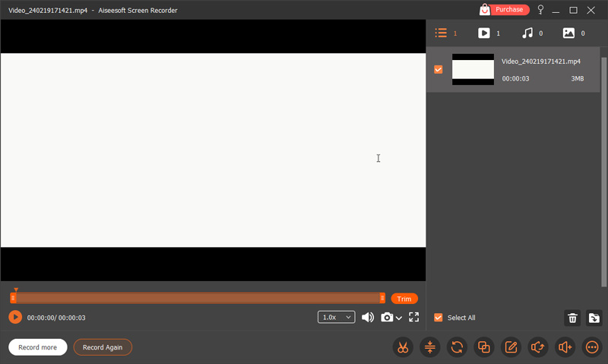Image resolution: width=608 pixels, height=364 pixels.
Task: Click the scissors video cutter icon
Action: click(x=403, y=347)
